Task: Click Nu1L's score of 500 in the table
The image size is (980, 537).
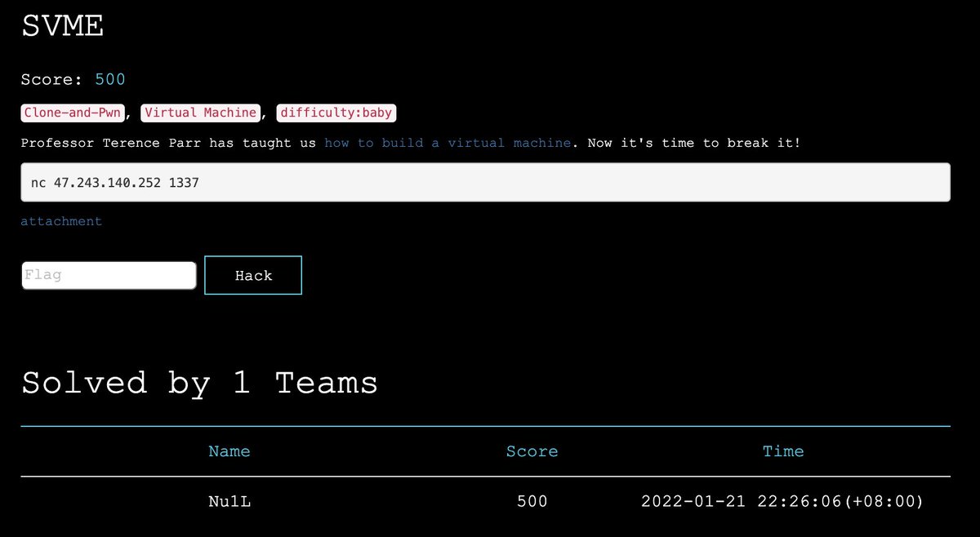Action: 532,501
